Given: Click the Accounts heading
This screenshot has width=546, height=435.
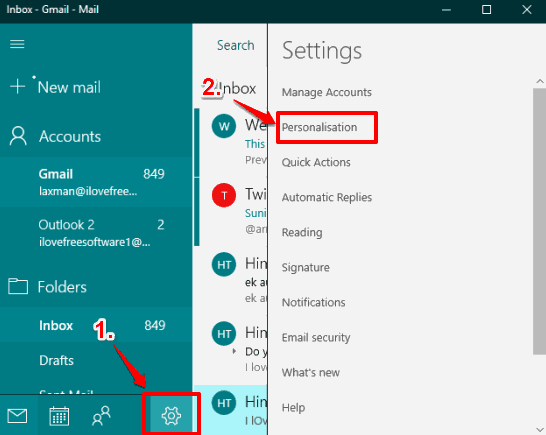Looking at the screenshot, I should coord(70,136).
